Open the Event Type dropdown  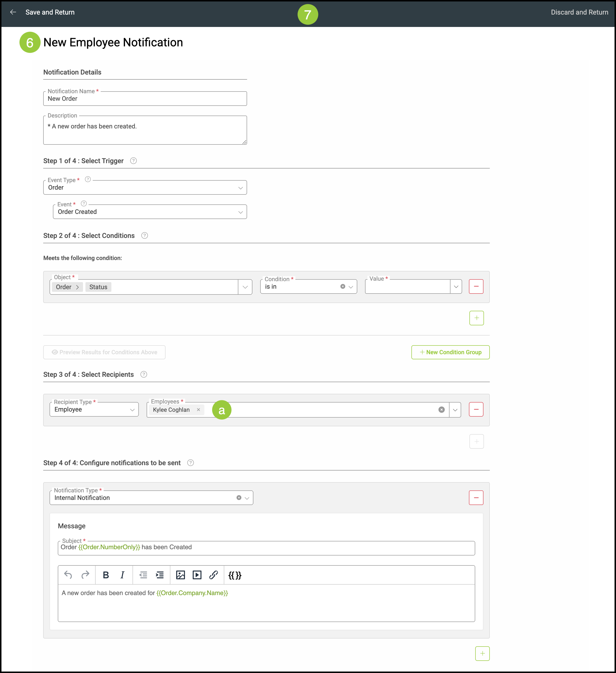[x=240, y=188]
